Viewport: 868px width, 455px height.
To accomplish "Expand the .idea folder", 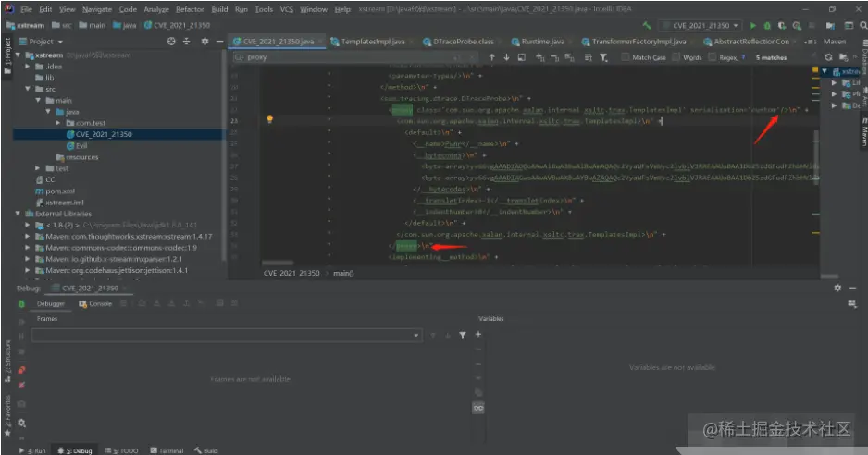I will pos(28,67).
